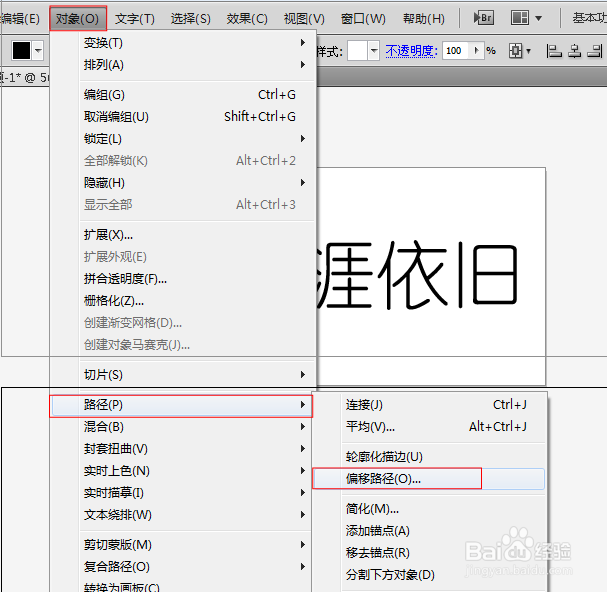The height and width of the screenshot is (592, 607).
Task: Click the arrange documents layout icon
Action: 519,18
